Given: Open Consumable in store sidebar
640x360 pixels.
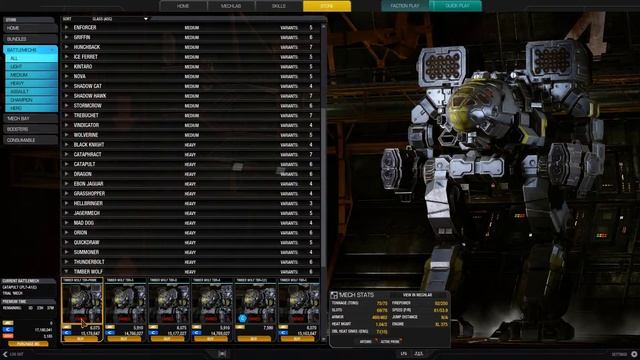Looking at the screenshot, I should (x=30, y=140).
